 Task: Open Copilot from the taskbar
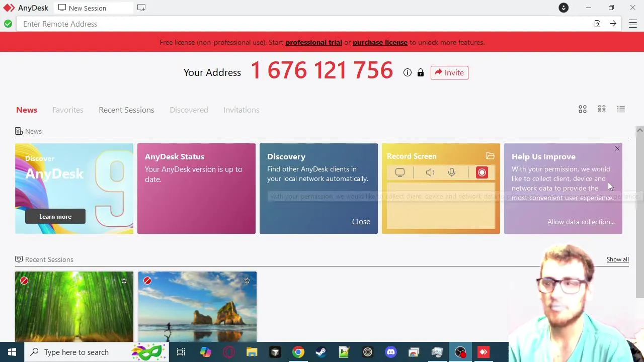click(206, 352)
